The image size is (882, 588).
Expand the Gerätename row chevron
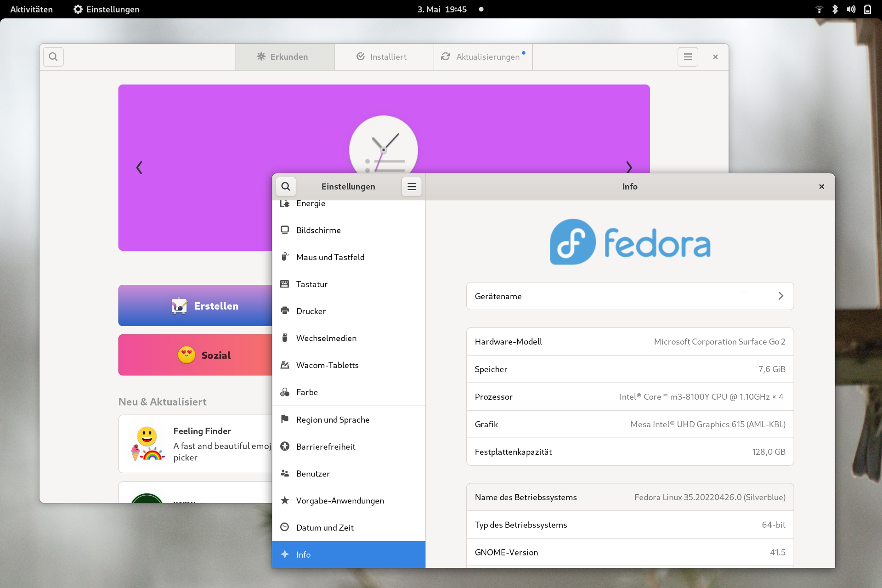point(780,296)
